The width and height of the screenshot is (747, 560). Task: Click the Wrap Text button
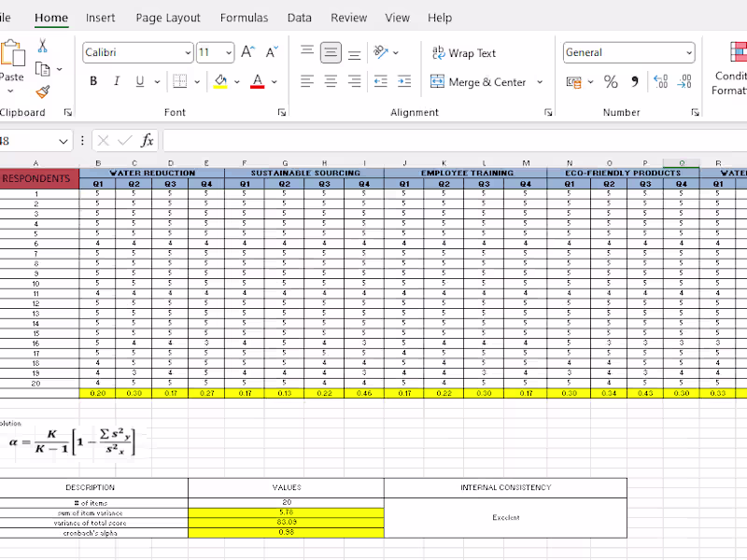tap(462, 52)
